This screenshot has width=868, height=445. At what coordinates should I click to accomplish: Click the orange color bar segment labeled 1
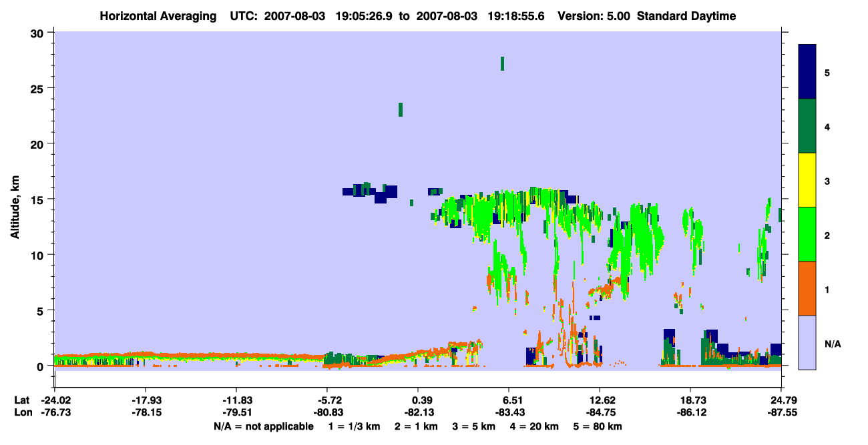point(807,288)
